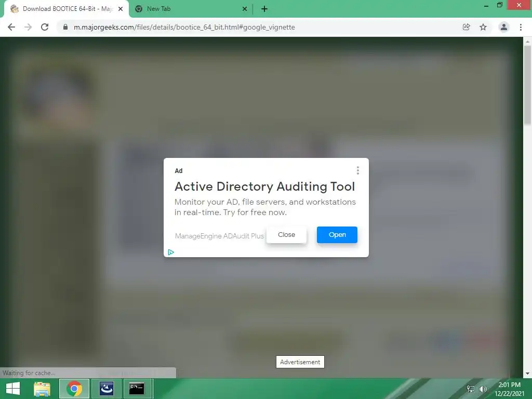532x399 pixels.
Task: Close the New Tab tab
Action: click(245, 9)
